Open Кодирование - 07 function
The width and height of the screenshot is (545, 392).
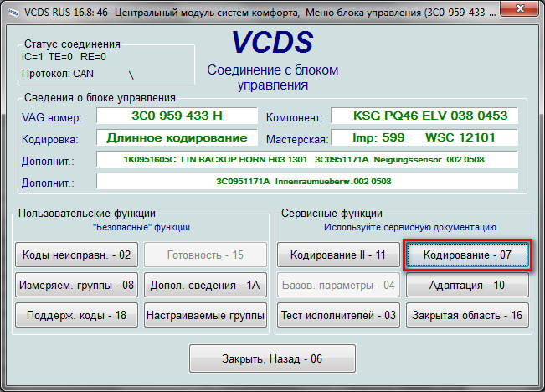click(467, 255)
